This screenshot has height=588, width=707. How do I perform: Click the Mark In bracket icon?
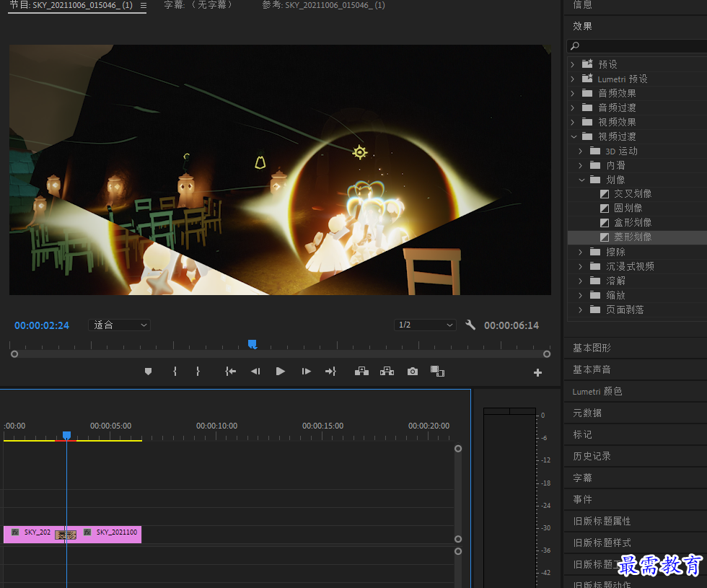click(x=175, y=372)
